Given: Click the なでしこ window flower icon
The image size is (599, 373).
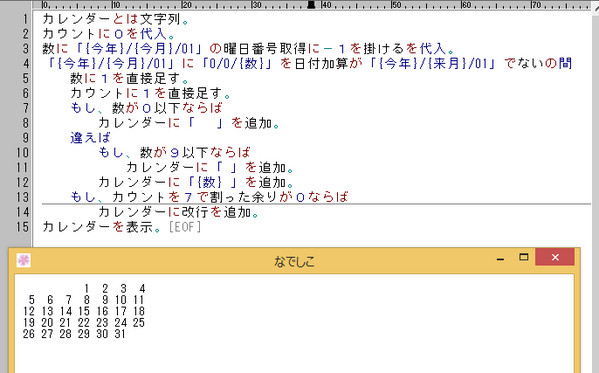Looking at the screenshot, I should 24,260.
